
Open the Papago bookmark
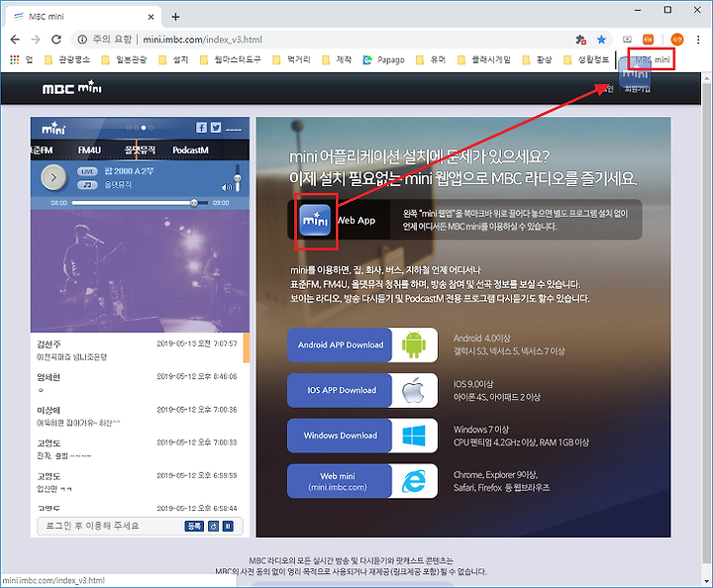(383, 59)
